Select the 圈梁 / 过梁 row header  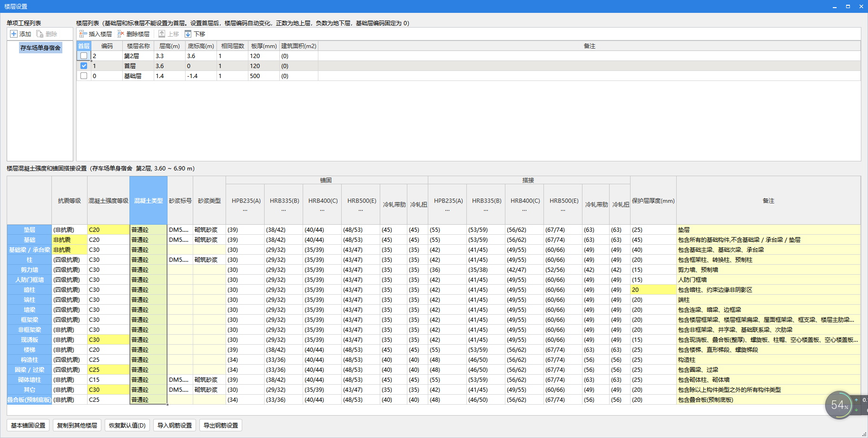pos(30,369)
